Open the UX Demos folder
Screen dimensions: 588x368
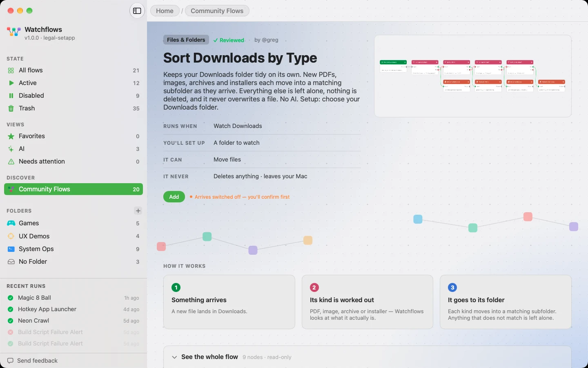click(x=73, y=236)
